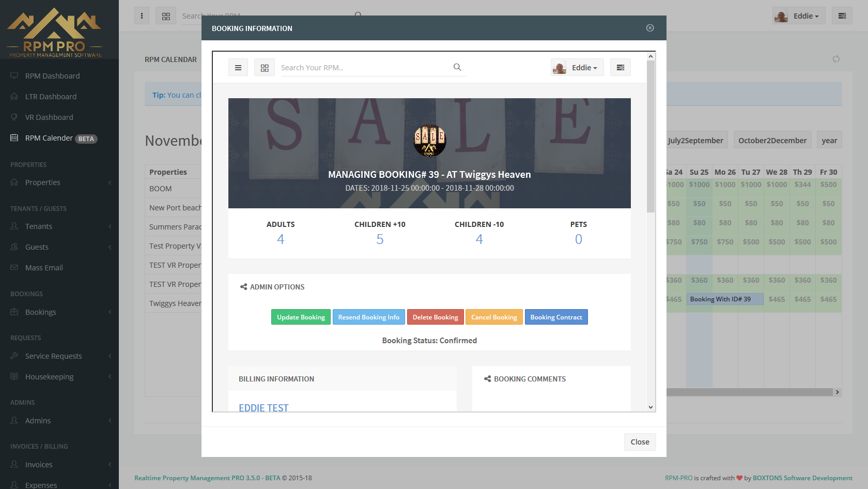Click the calendar scroll right arrow

click(838, 392)
